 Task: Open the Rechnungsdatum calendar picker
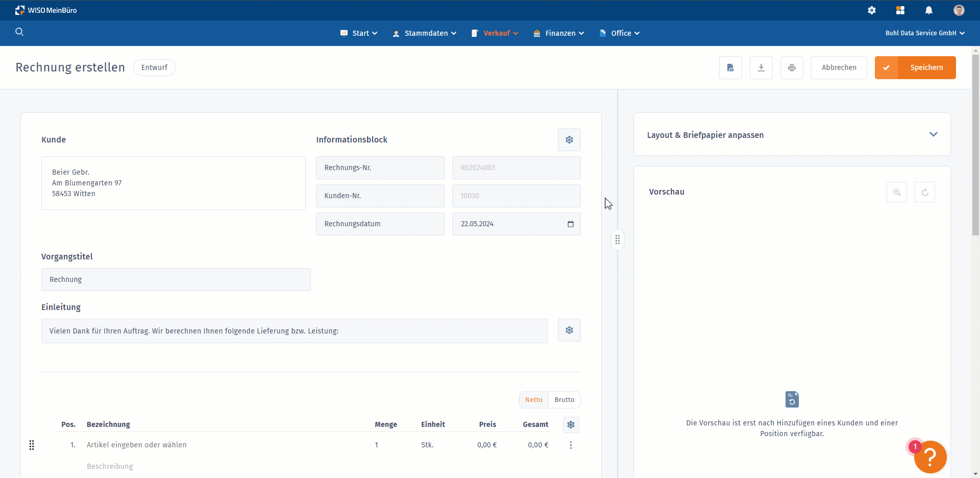point(571,224)
